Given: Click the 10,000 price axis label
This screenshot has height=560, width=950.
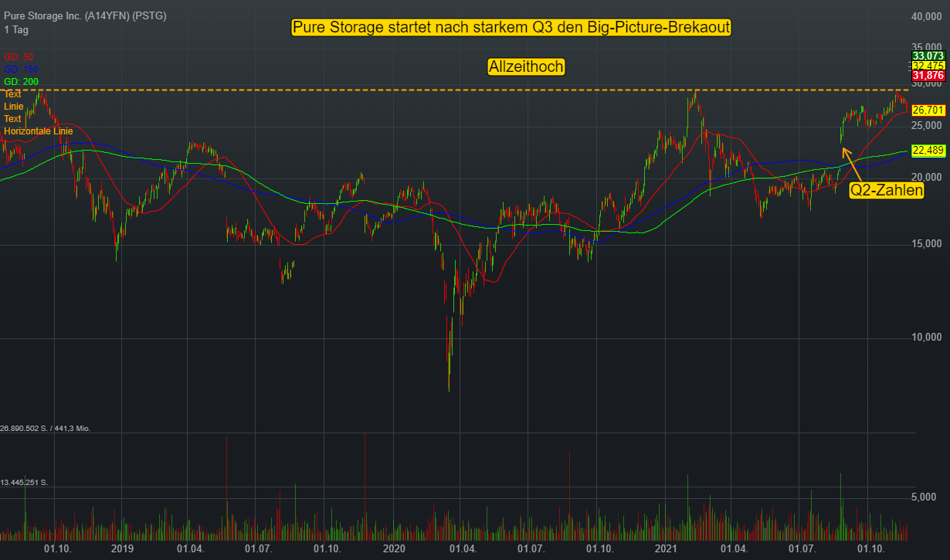Looking at the screenshot, I should coord(928,338).
